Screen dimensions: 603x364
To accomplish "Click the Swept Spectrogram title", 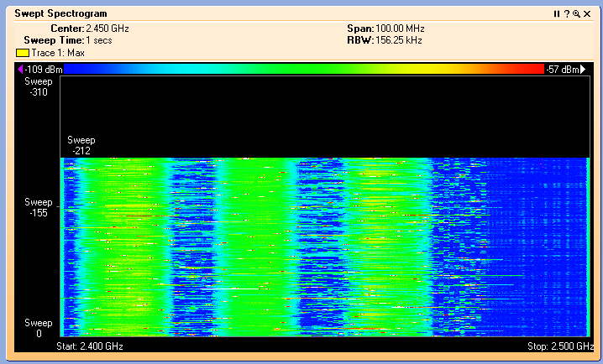I will (x=60, y=13).
